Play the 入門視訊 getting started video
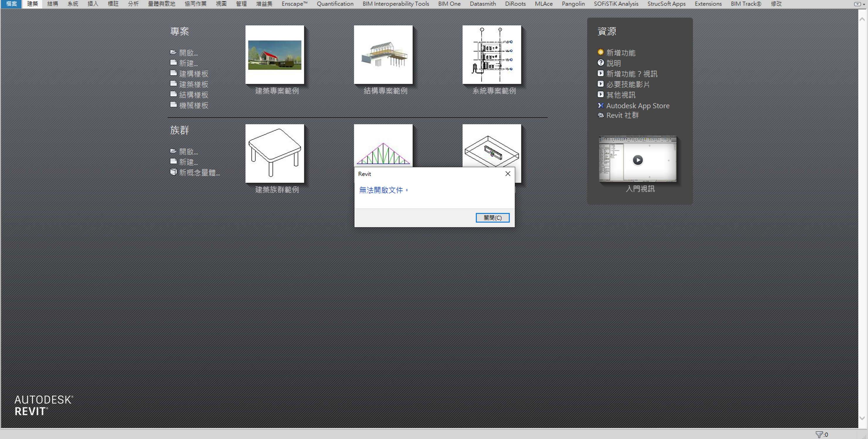This screenshot has width=868, height=439. [638, 160]
